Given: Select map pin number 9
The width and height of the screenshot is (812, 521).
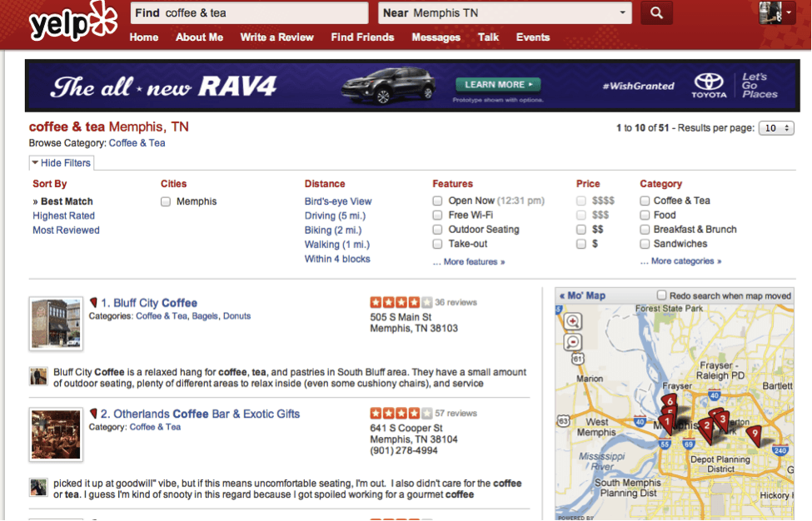Looking at the screenshot, I should (755, 434).
